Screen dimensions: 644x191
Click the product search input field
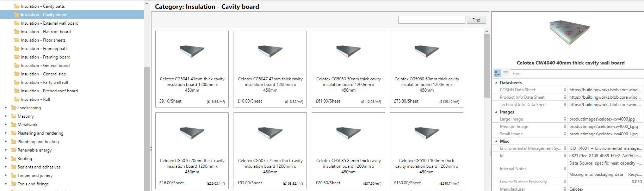click(432, 20)
